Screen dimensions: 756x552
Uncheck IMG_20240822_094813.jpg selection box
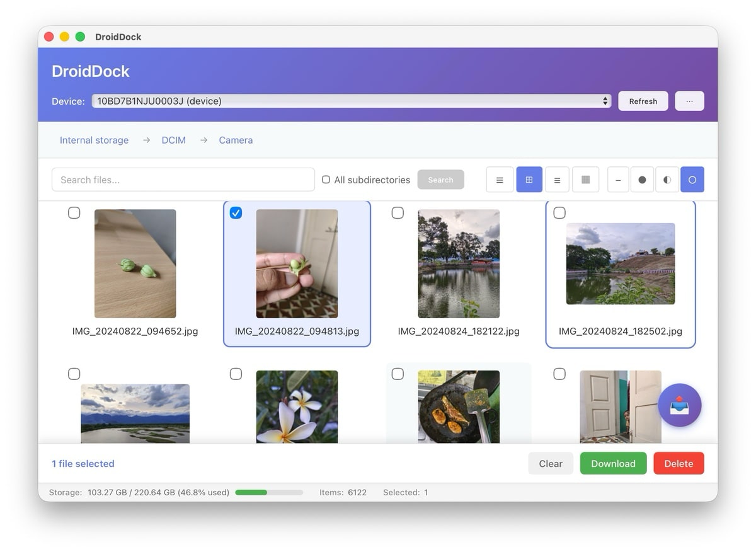pyautogui.click(x=236, y=213)
